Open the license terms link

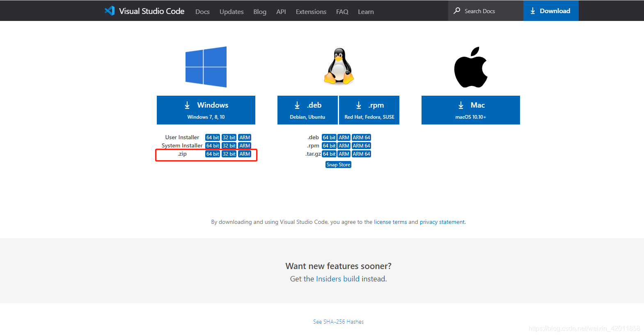390,222
